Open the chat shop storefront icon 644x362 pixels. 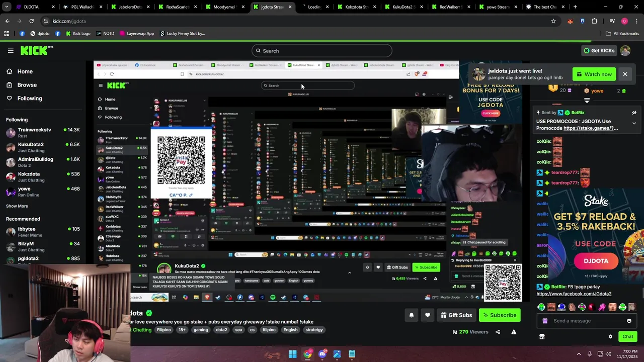pos(542,336)
